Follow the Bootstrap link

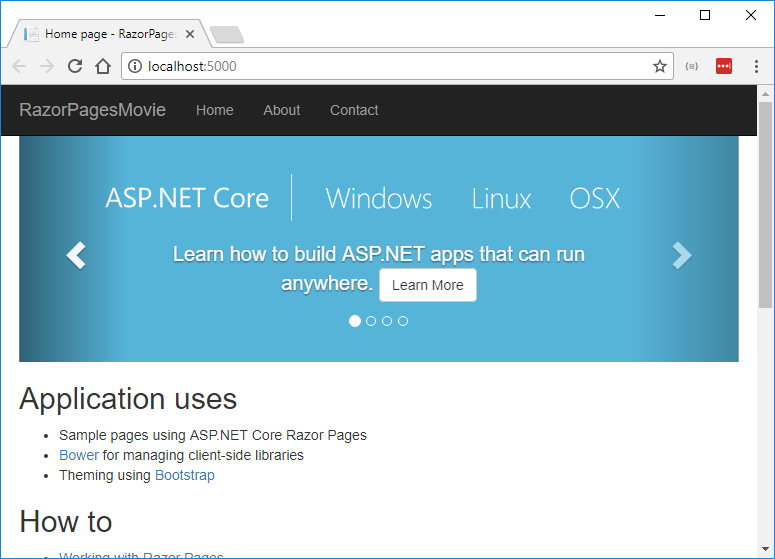184,475
